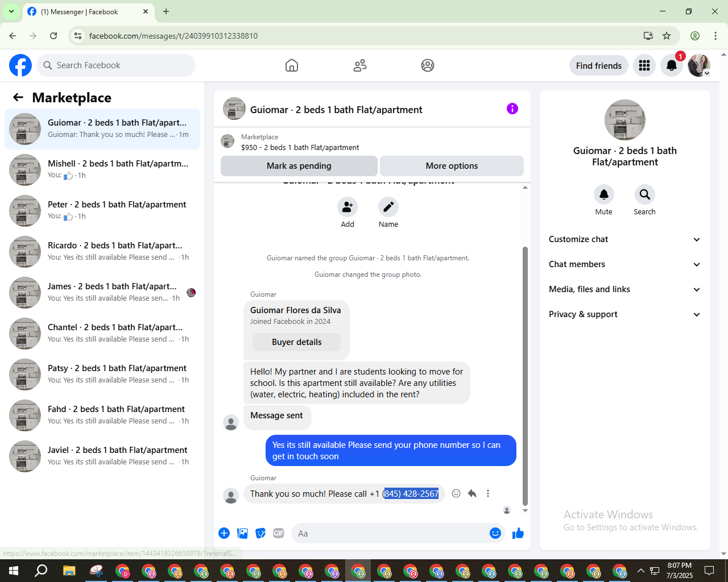Open the Facebook home logo
The height and width of the screenshot is (582, 728).
point(20,65)
